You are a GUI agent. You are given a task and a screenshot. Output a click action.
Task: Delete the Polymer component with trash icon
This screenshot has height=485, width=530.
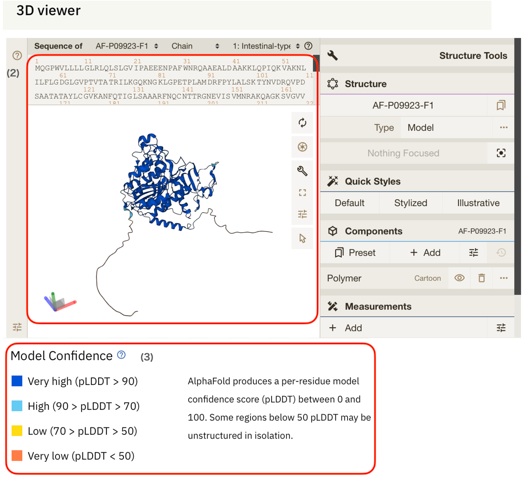[x=482, y=278]
